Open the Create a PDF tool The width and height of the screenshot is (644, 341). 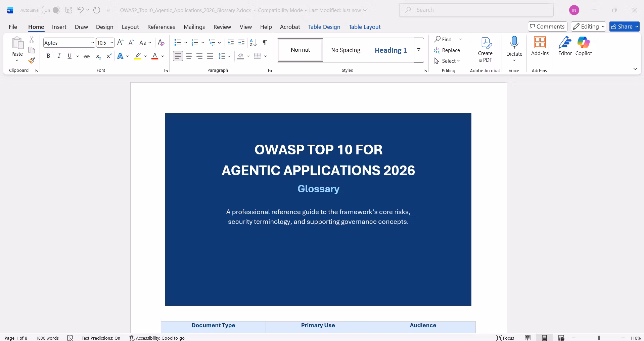(x=485, y=50)
